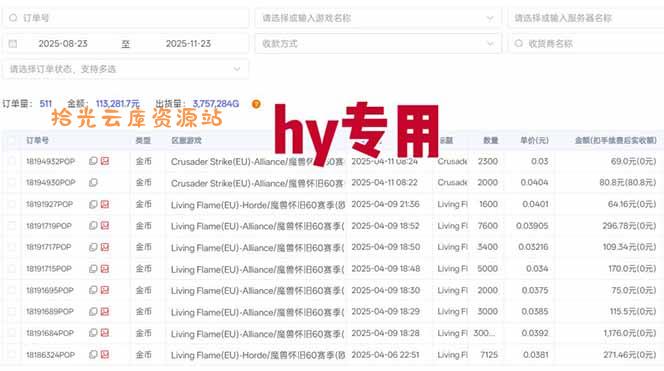Click timestamp 2025-04-09 21:36

tap(385, 204)
